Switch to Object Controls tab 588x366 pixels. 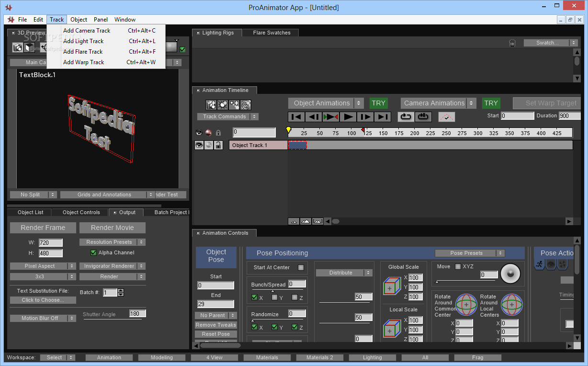pos(81,212)
